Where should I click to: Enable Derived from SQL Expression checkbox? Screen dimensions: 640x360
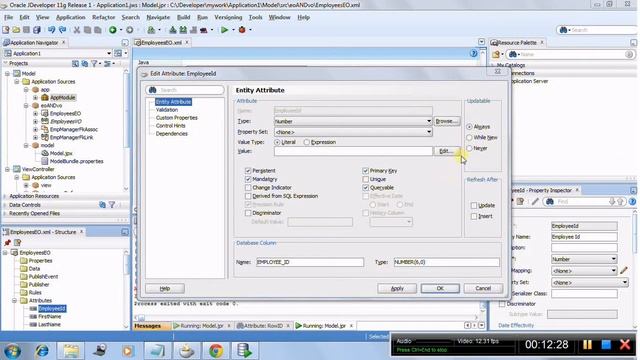[248, 196]
